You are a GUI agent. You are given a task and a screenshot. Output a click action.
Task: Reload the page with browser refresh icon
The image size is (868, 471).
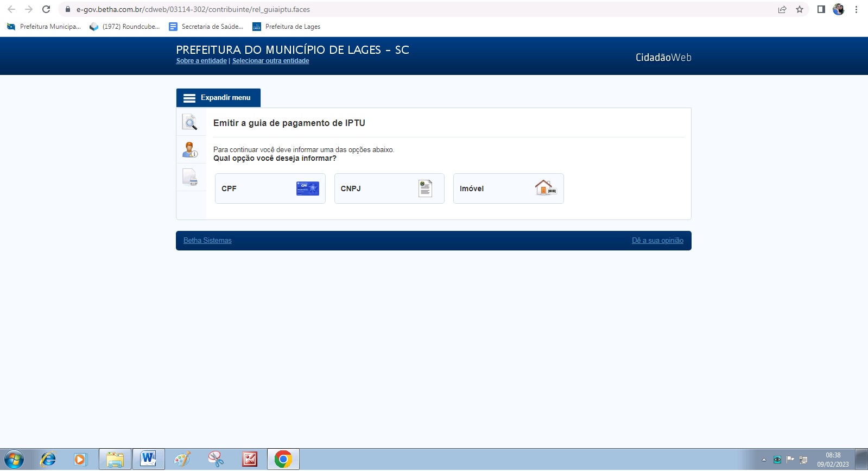click(x=46, y=9)
